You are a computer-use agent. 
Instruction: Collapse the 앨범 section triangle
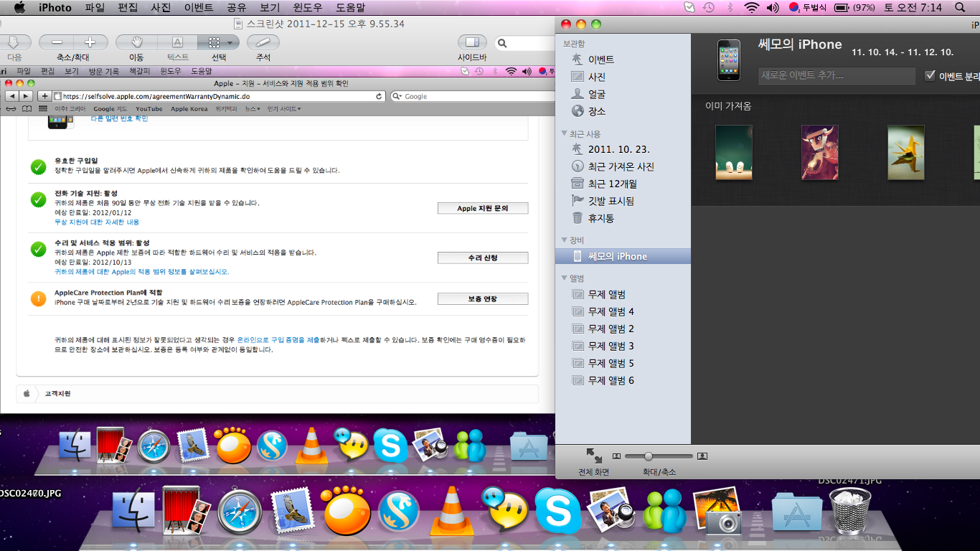[x=565, y=278]
